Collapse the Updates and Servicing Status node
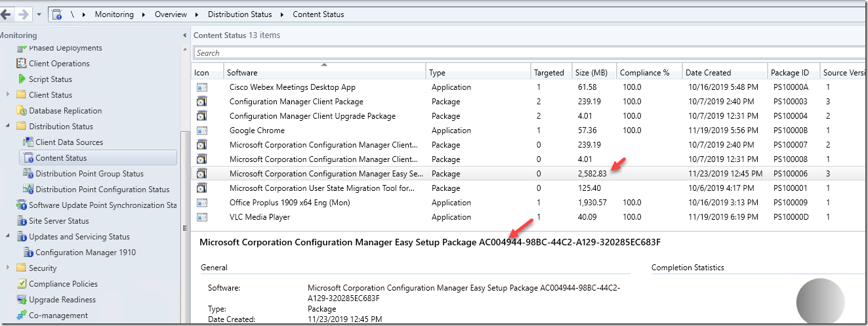Image resolution: width=868 pixels, height=326 pixels. coord(8,237)
